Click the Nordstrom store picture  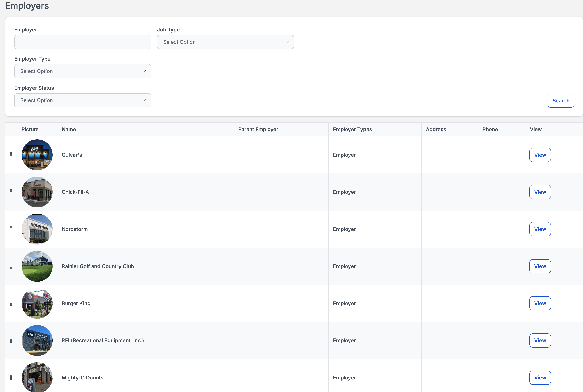[37, 229]
